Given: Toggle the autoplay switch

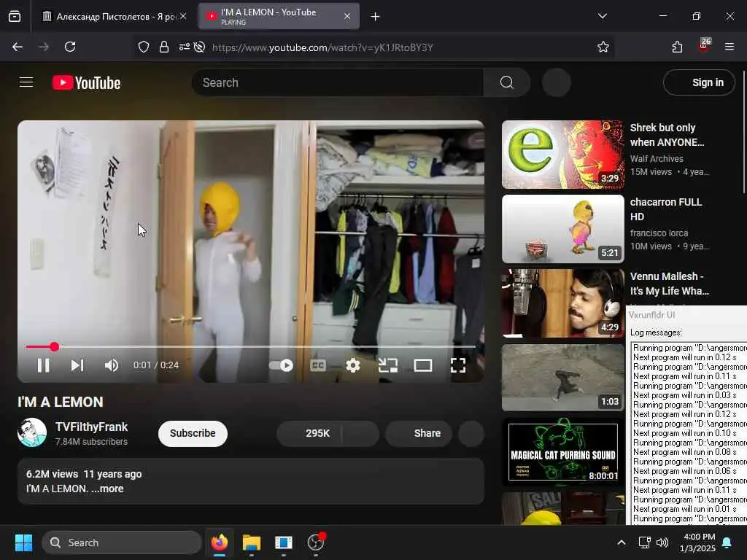Looking at the screenshot, I should point(281,366).
